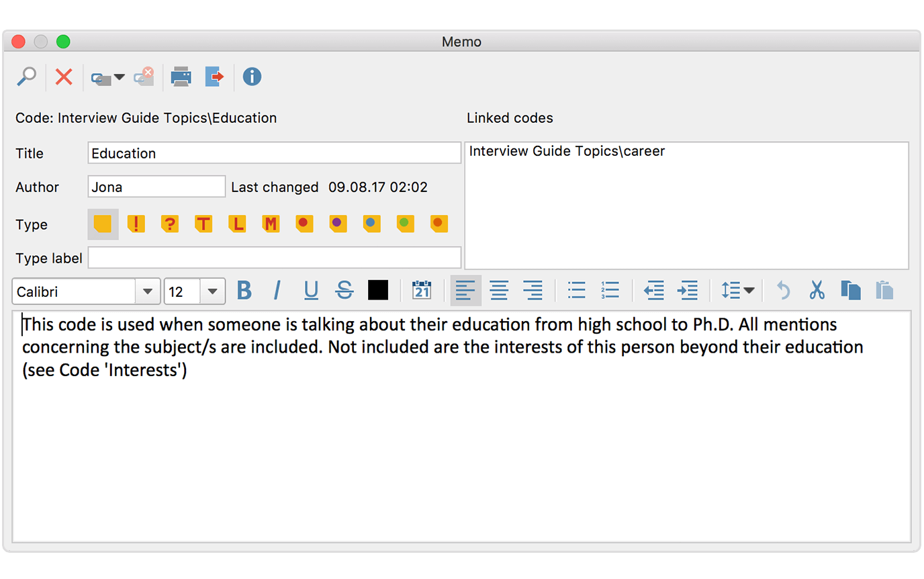Pick the orange dot memo type
The height and width of the screenshot is (579, 924).
coord(438,224)
